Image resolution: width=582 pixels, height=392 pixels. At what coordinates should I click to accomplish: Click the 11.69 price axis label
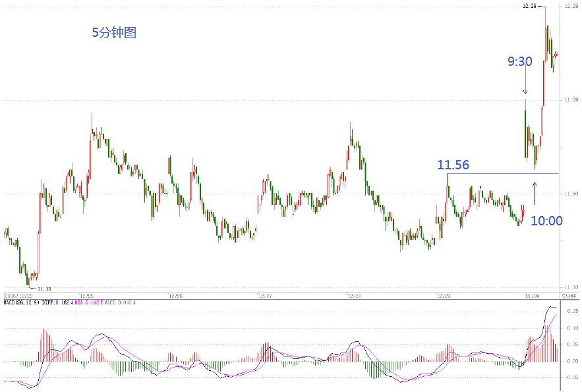pyautogui.click(x=571, y=100)
